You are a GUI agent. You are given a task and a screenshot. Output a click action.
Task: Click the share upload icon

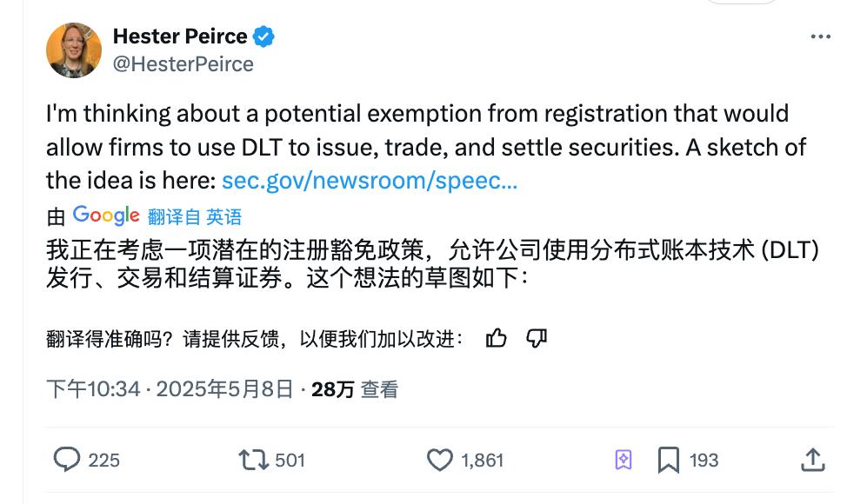(x=811, y=459)
